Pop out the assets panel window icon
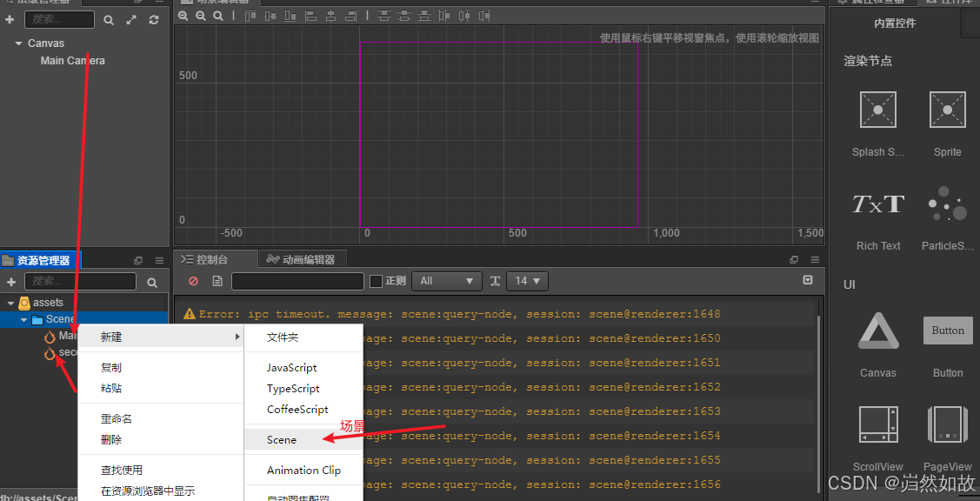Screen dimensions: 980x501 139,260
